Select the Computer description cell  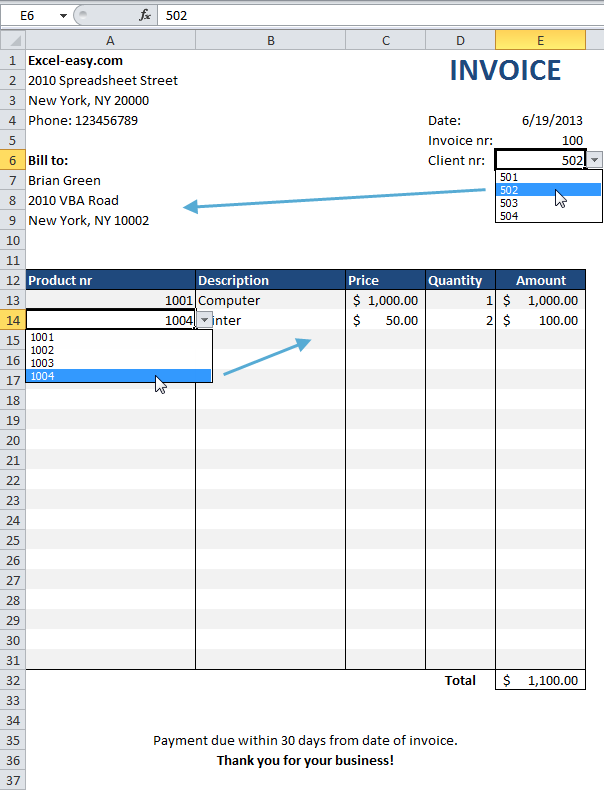(x=271, y=300)
